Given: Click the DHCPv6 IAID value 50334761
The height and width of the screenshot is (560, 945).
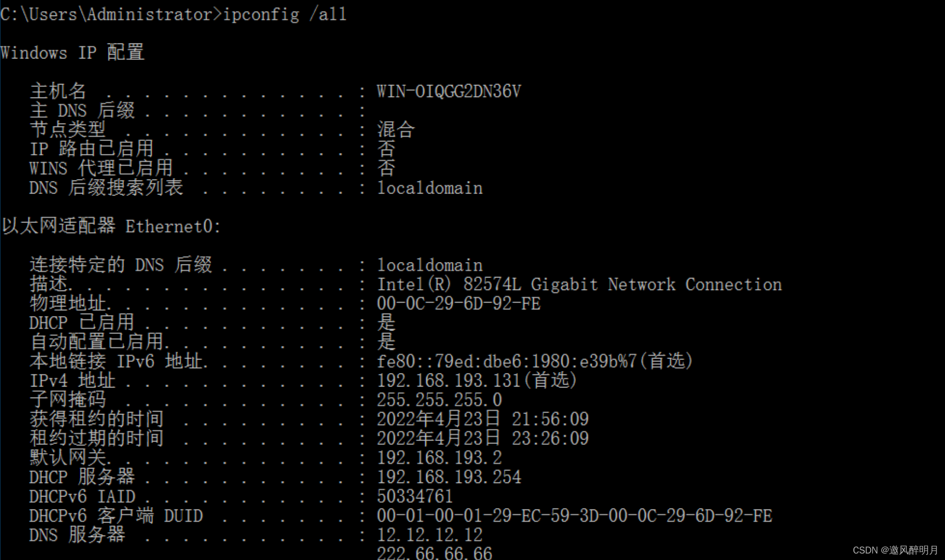Looking at the screenshot, I should [415, 496].
